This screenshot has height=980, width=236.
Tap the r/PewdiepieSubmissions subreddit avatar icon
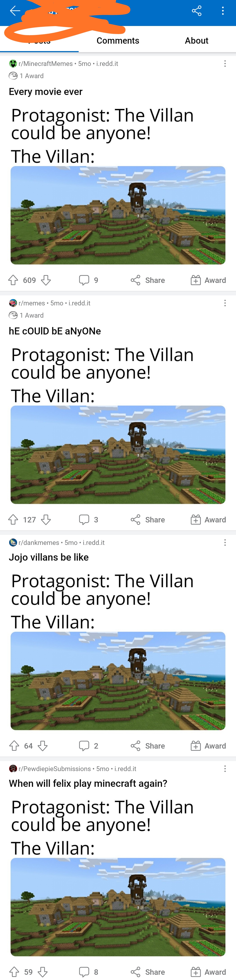click(x=13, y=768)
